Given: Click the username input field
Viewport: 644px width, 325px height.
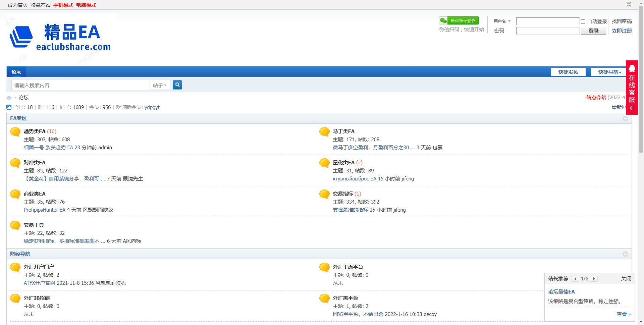Looking at the screenshot, I should coord(548,21).
